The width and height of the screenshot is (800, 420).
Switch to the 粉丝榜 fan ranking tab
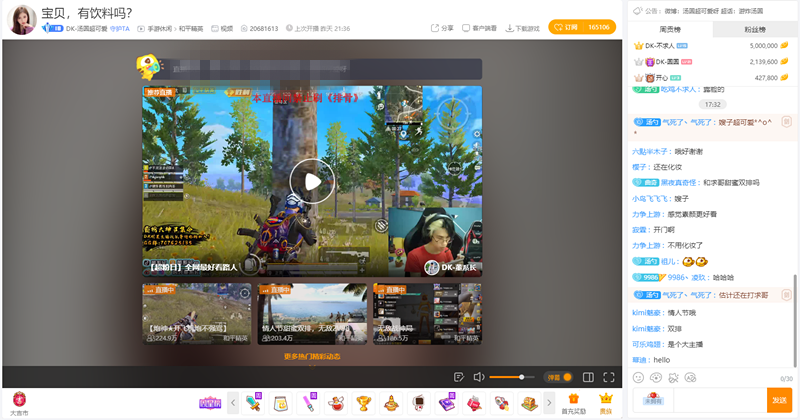click(755, 30)
